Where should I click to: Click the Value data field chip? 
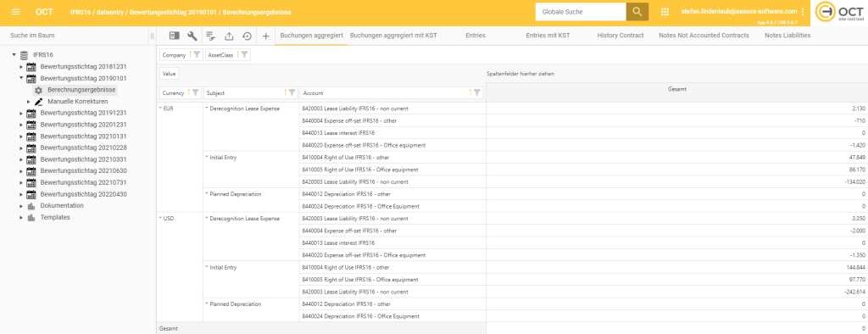(169, 73)
